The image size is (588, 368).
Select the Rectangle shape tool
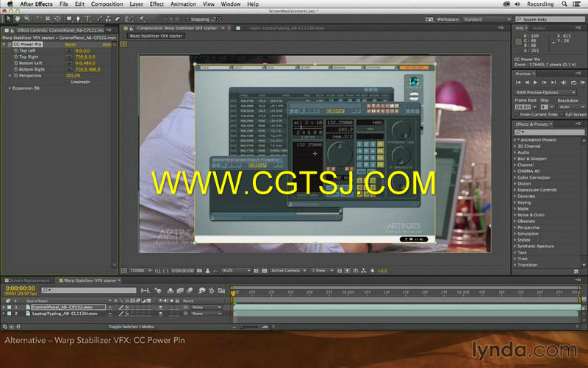pyautogui.click(x=69, y=18)
